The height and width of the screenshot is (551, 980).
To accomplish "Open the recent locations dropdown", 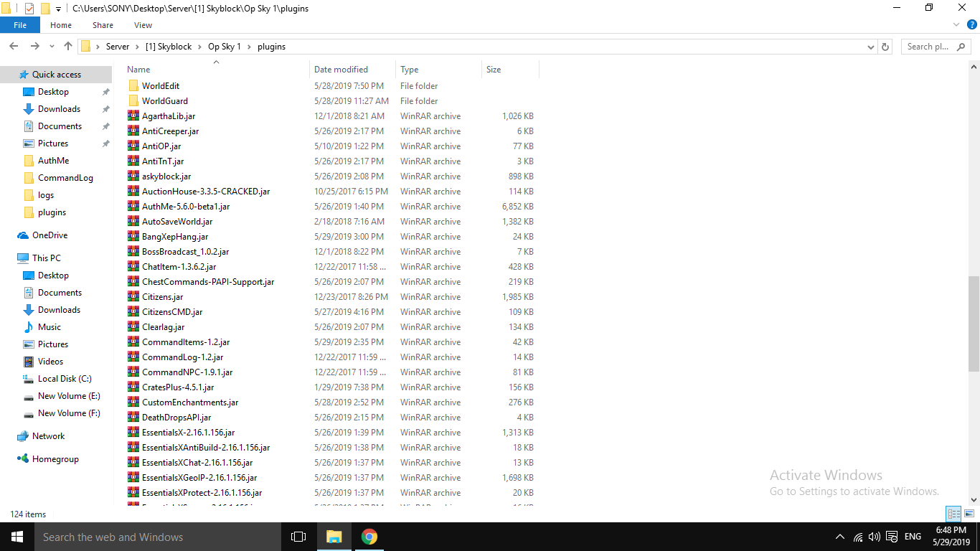I will click(x=52, y=47).
